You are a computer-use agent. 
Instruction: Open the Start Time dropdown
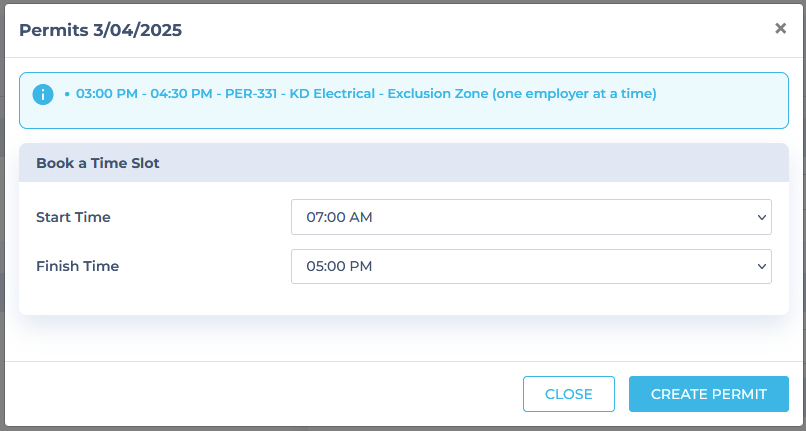coord(531,217)
